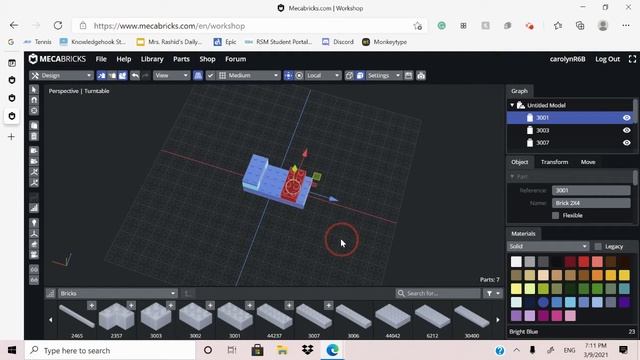Image resolution: width=640 pixels, height=360 pixels.
Task: Click the stairs-shaped icon in left toolbar
Action: (34, 208)
